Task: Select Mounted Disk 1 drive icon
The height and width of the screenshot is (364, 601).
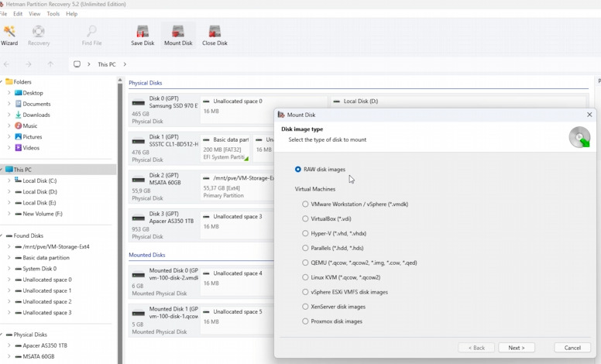Action: coord(139,313)
